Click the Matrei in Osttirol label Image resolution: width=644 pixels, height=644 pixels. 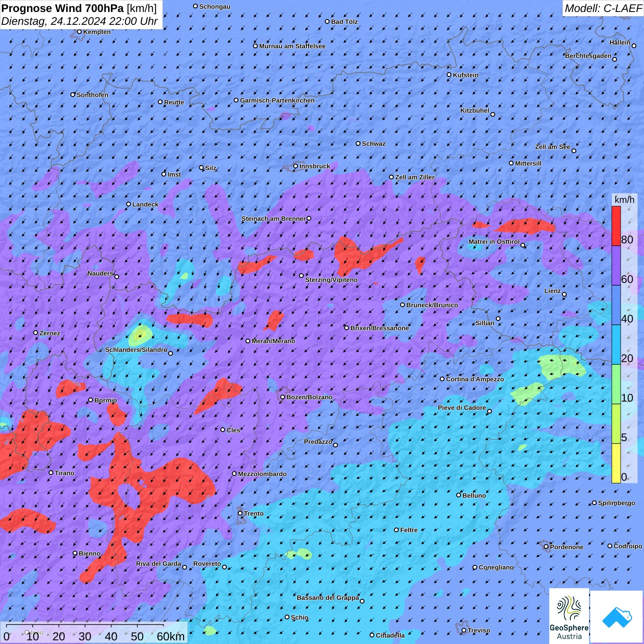click(494, 241)
